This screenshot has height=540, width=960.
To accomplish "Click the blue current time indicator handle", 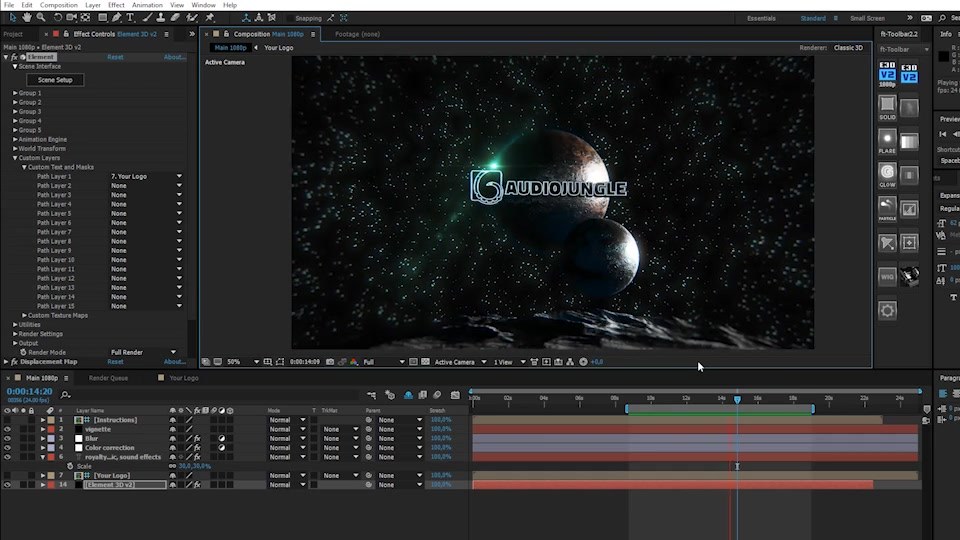I will coord(737,399).
